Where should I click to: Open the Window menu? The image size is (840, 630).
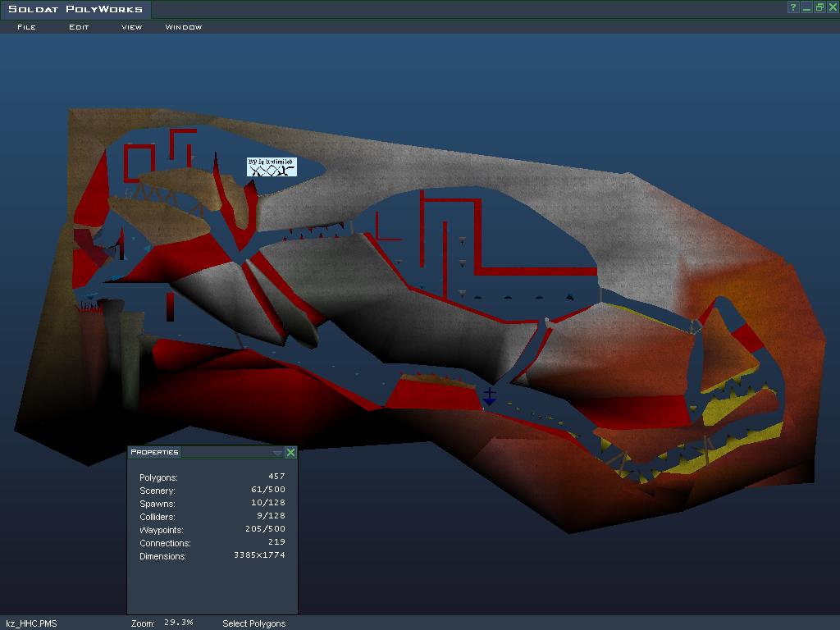click(x=184, y=27)
